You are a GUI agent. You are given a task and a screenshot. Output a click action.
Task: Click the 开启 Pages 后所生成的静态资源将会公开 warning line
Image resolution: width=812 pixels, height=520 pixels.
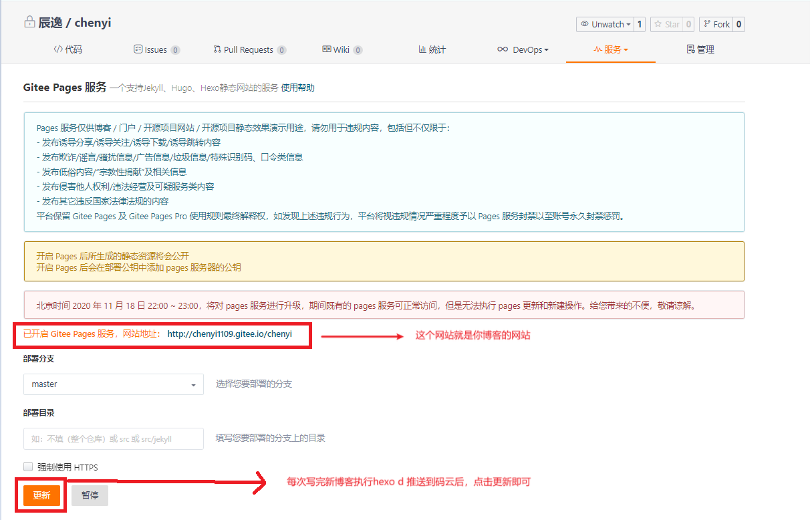coord(113,256)
